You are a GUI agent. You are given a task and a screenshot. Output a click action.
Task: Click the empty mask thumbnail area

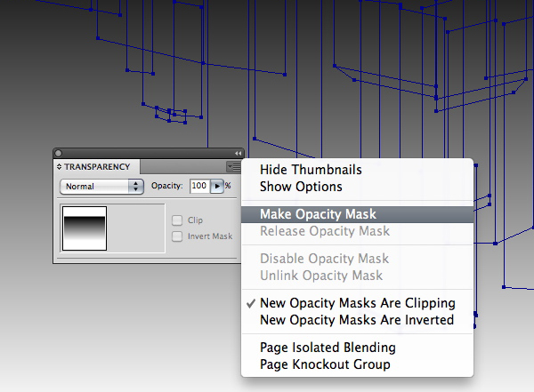tap(135, 228)
